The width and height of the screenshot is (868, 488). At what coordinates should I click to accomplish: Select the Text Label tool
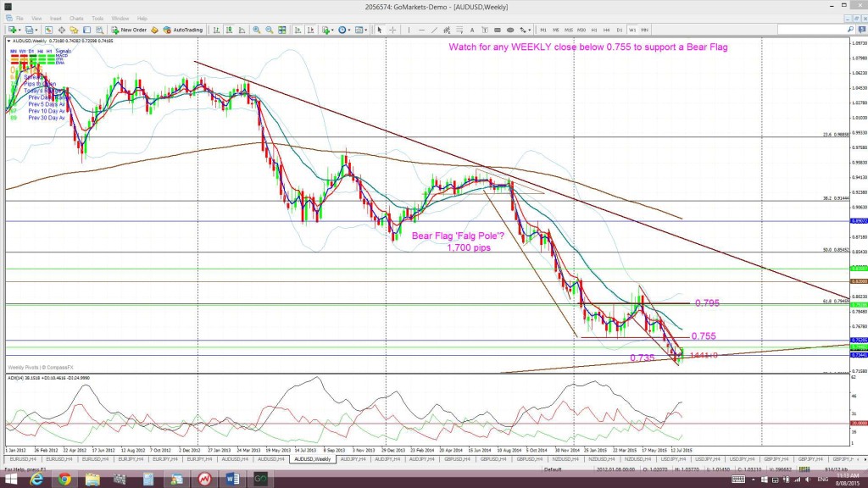click(485, 30)
